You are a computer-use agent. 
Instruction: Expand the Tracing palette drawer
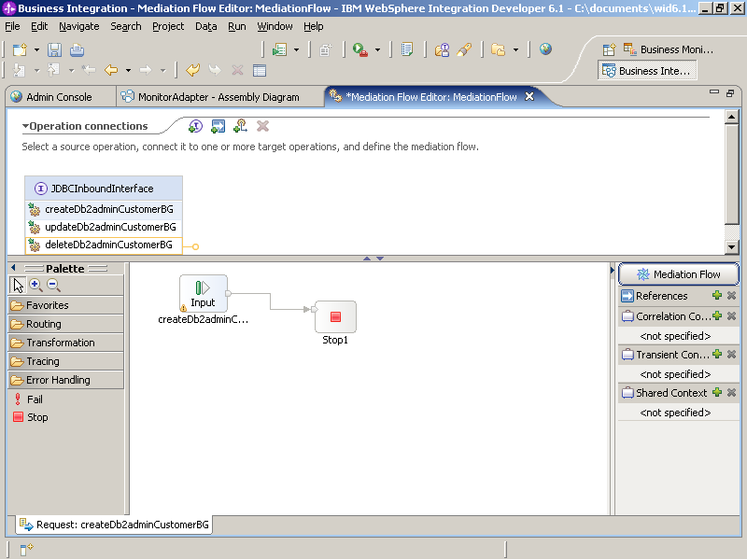coord(65,361)
